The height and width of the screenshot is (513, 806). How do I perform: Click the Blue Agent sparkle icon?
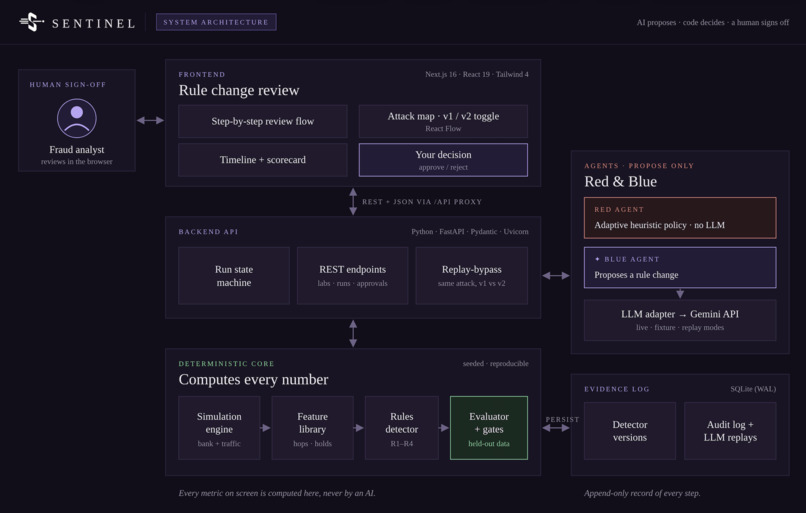pos(597,259)
